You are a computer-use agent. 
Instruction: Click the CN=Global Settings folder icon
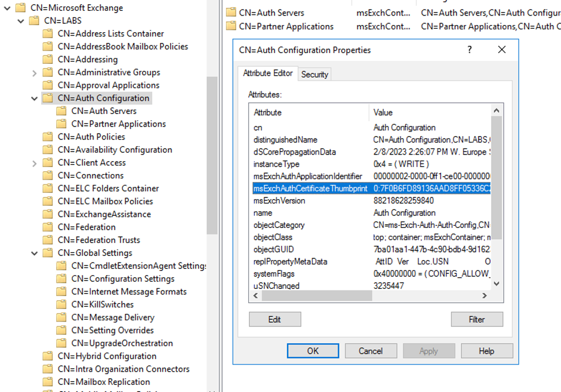[x=48, y=252]
